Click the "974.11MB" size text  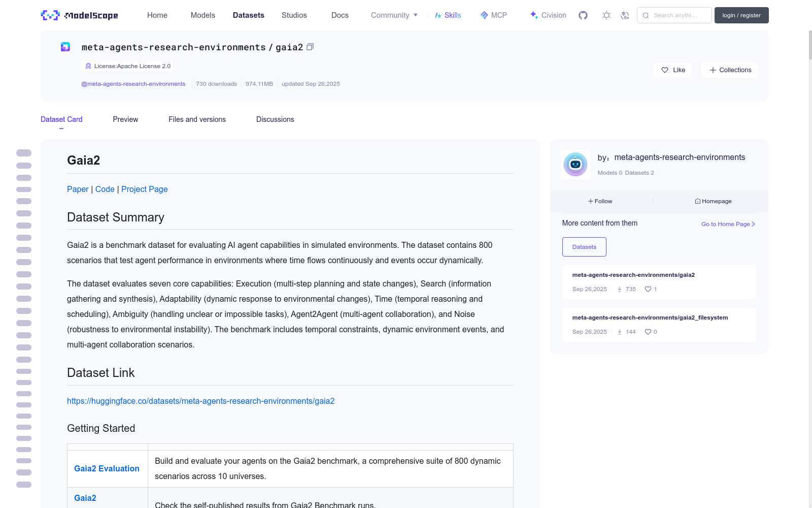(x=259, y=84)
